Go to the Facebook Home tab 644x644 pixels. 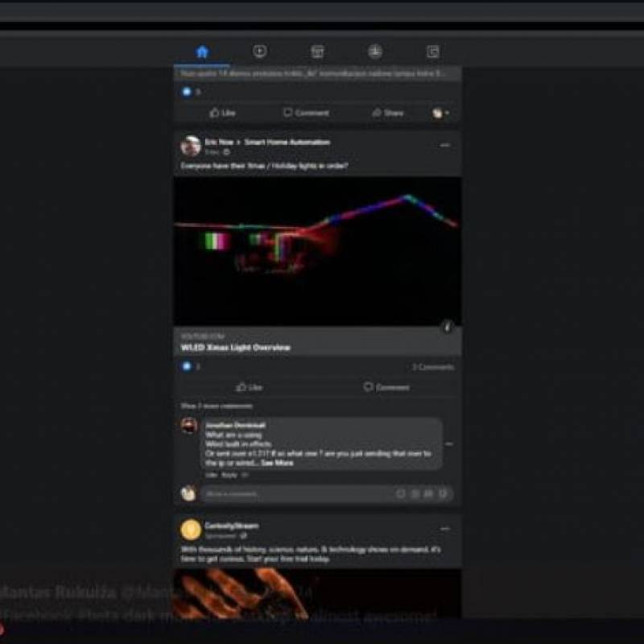pyautogui.click(x=202, y=52)
